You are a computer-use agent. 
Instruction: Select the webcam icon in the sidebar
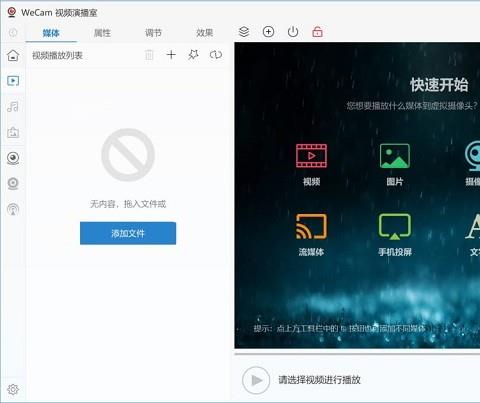pos(13,158)
